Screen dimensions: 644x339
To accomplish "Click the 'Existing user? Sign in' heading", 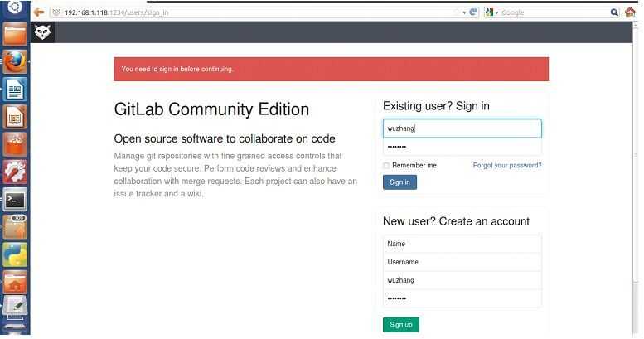I will (x=436, y=106).
